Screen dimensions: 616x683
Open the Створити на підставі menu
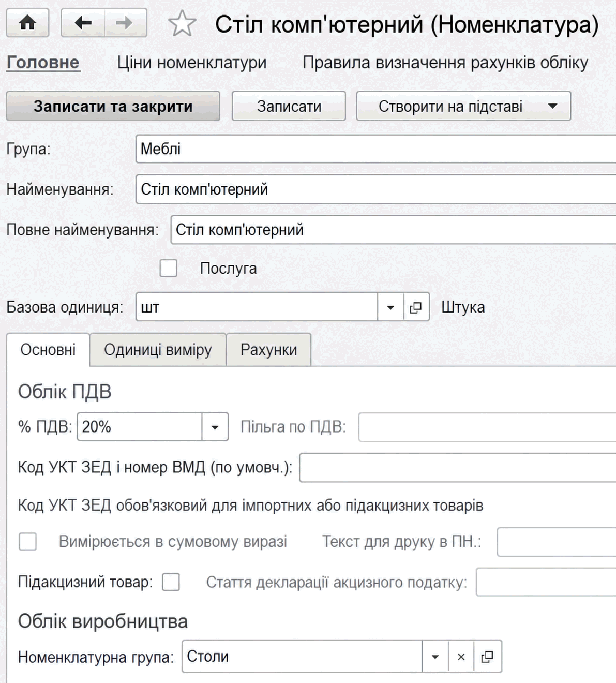pos(463,106)
